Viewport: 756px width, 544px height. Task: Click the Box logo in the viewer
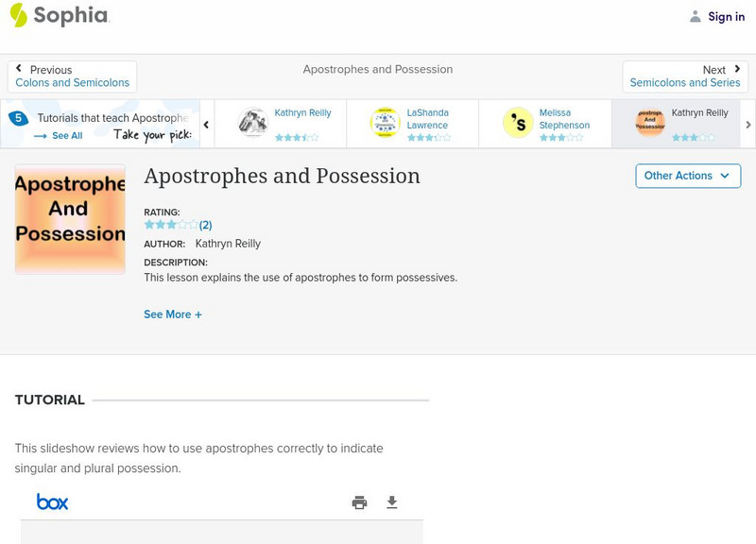53,502
